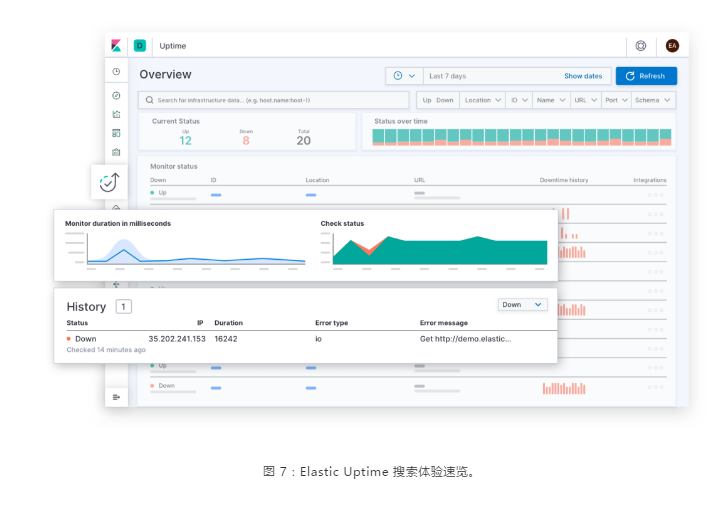
Task: Open the green D space avatar
Action: point(139,45)
